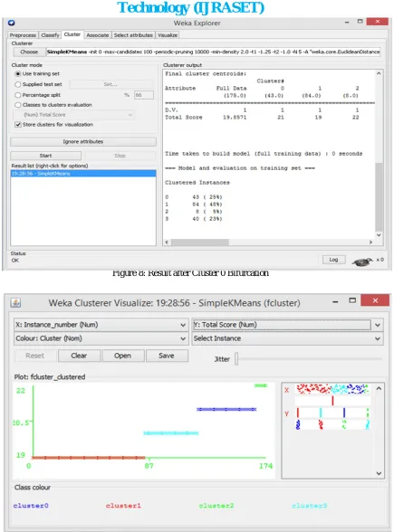The width and height of the screenshot is (394, 532).
Task: Minimize the Weka Explorer window
Action: point(347,22)
